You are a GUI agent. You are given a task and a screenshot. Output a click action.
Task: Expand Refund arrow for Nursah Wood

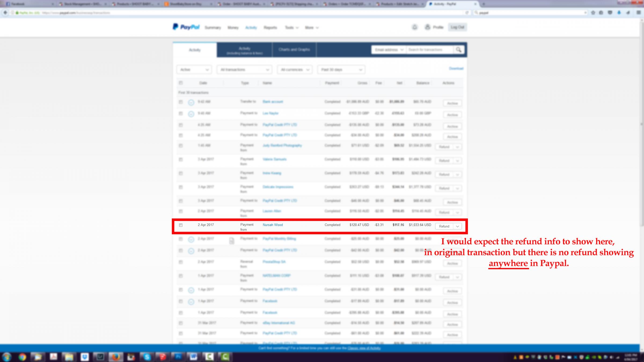(458, 226)
